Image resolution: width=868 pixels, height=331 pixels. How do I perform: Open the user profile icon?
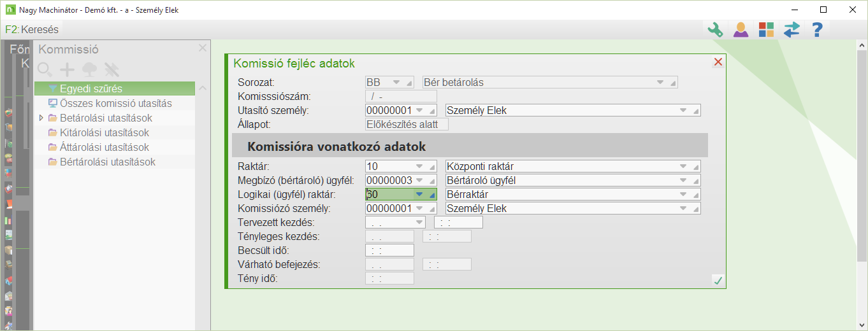click(741, 29)
